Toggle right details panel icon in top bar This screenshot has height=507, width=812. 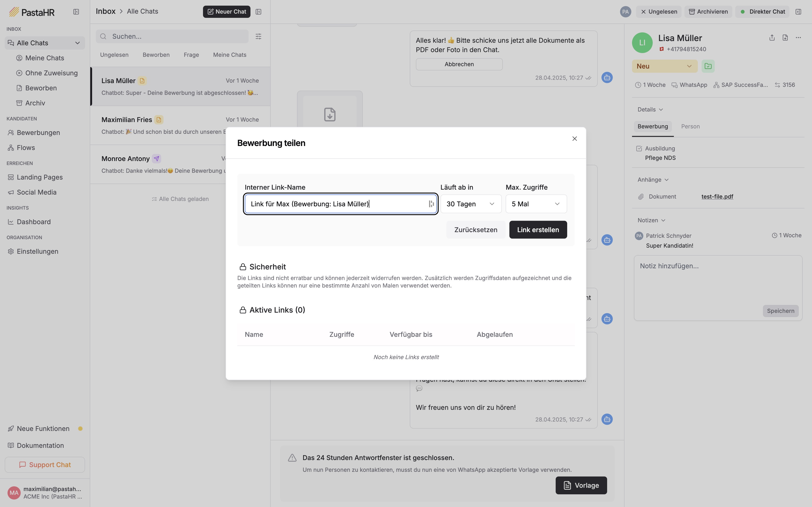(x=798, y=12)
